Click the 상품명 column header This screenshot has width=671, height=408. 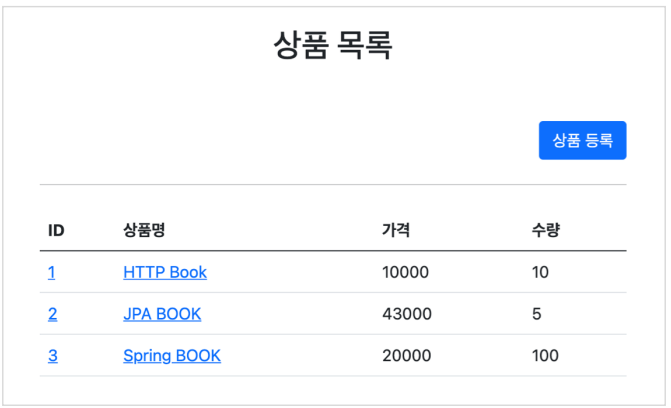[x=144, y=230]
